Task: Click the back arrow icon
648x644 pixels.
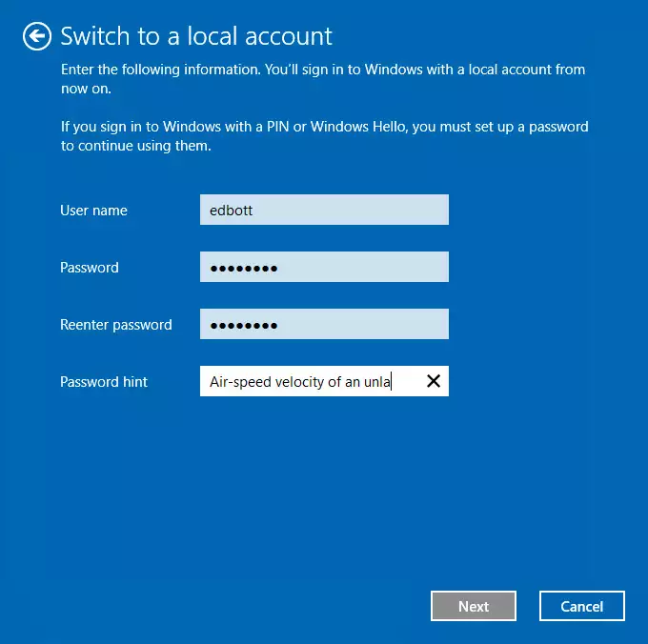Action: click(x=36, y=37)
